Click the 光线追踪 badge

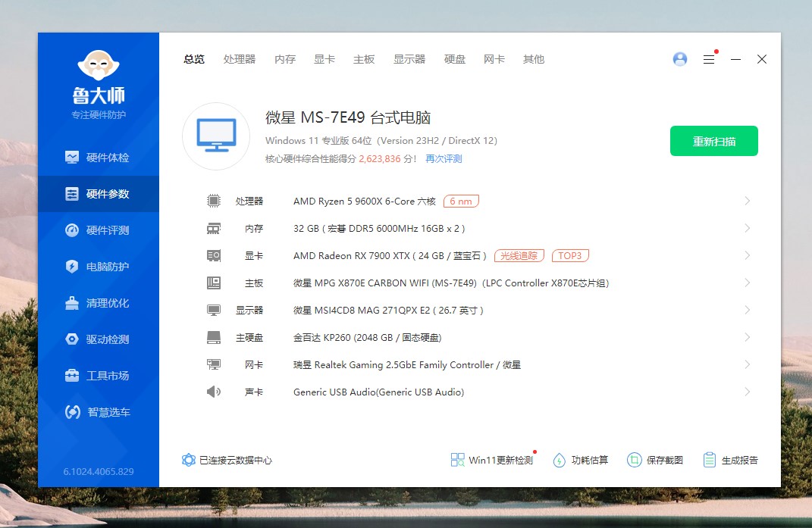click(x=519, y=256)
